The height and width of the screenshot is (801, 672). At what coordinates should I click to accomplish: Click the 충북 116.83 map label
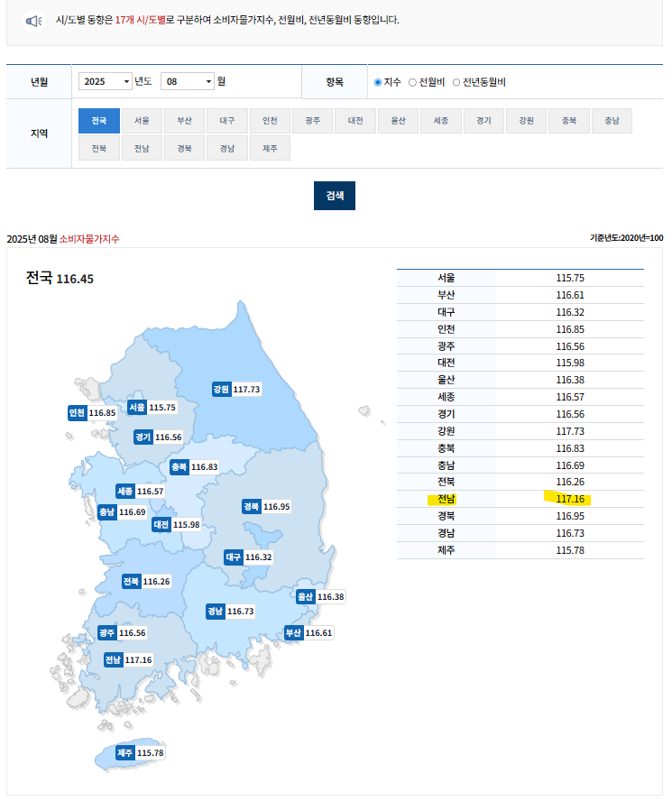194,467
